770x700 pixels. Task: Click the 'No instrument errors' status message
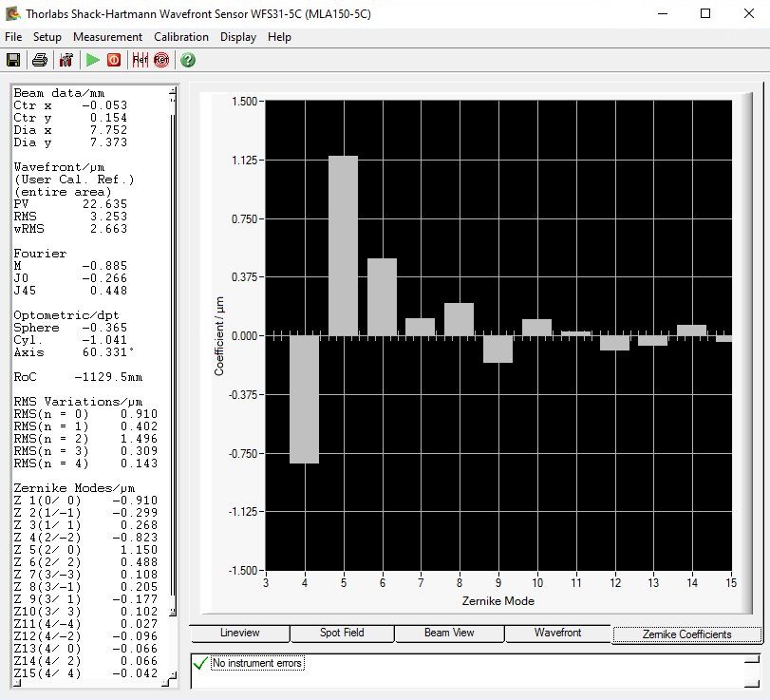coord(257,663)
